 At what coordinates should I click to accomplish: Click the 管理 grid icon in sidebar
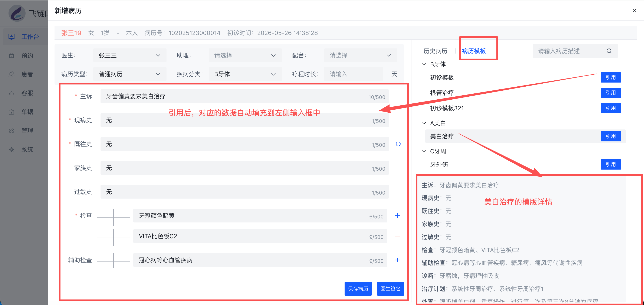pyautogui.click(x=11, y=131)
